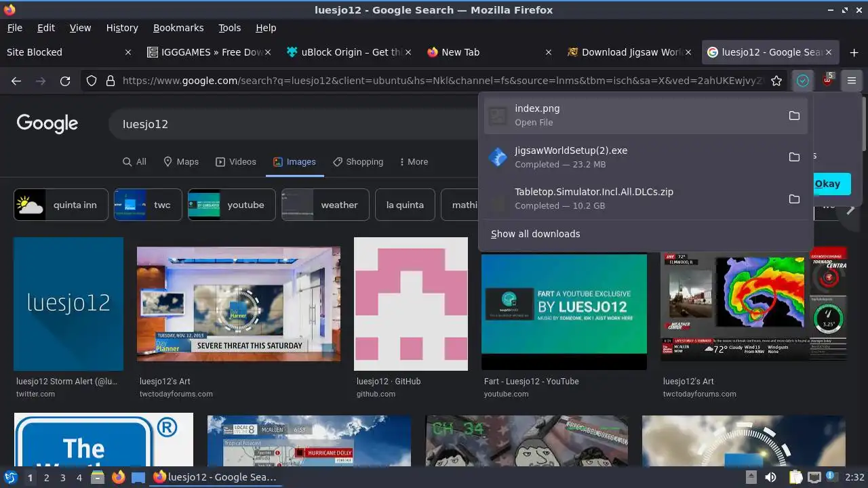
Task: Switch to workspace 2 in pager
Action: click(x=46, y=478)
